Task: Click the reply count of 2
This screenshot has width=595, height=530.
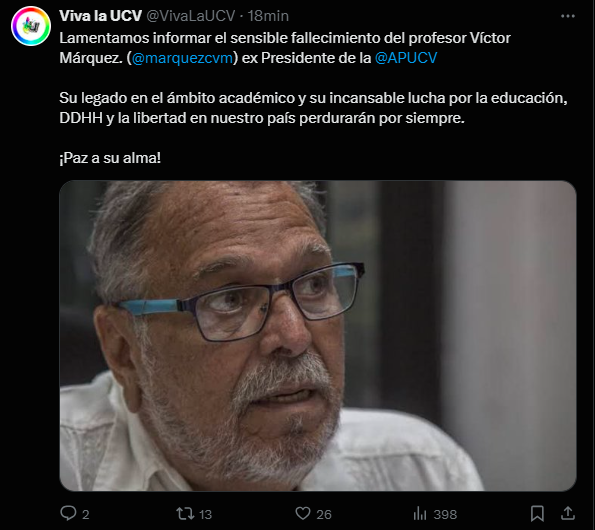Action: click(86, 514)
